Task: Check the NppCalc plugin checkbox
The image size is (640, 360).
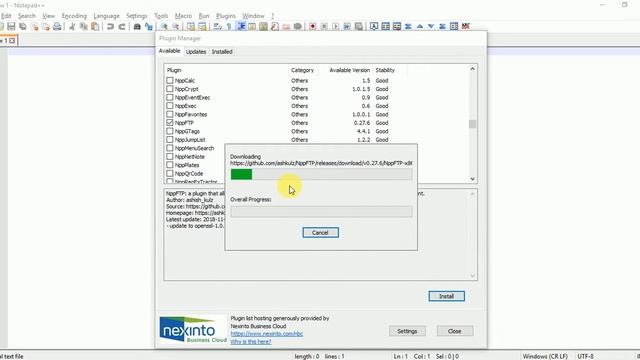Action: tap(170, 80)
